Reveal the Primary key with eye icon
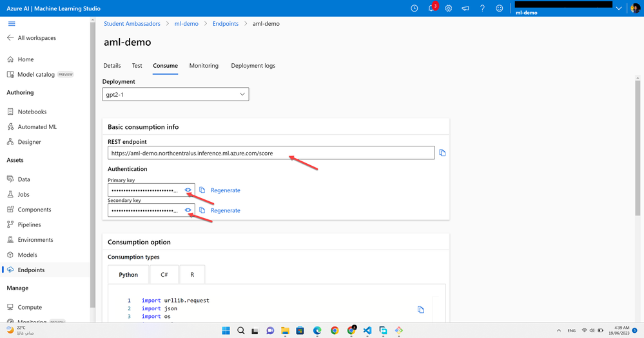This screenshot has height=338, width=644. pyautogui.click(x=188, y=190)
